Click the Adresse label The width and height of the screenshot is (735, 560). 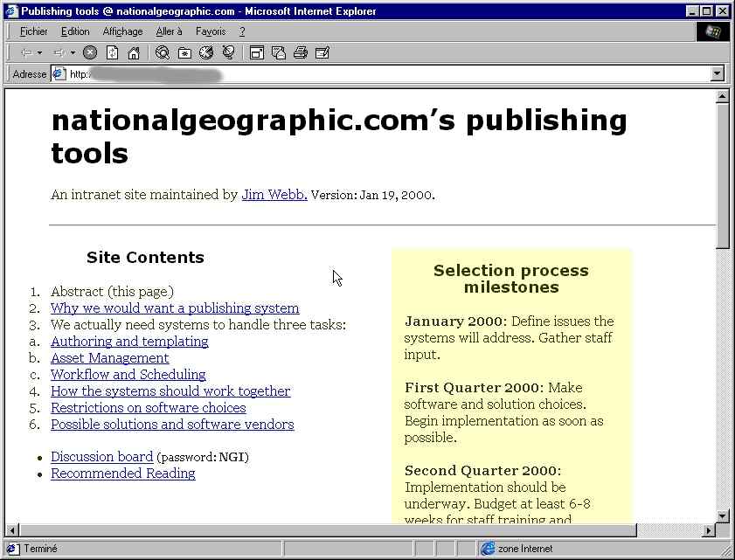pyautogui.click(x=30, y=74)
